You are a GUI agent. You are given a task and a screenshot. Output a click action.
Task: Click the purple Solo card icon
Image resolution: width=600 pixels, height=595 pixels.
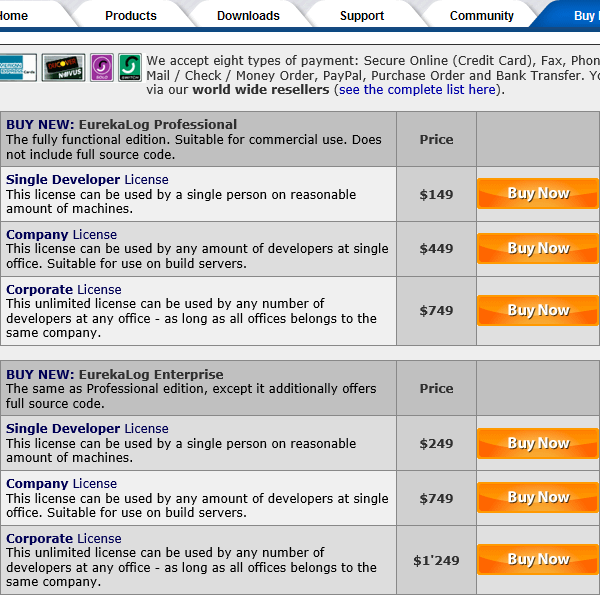click(102, 68)
